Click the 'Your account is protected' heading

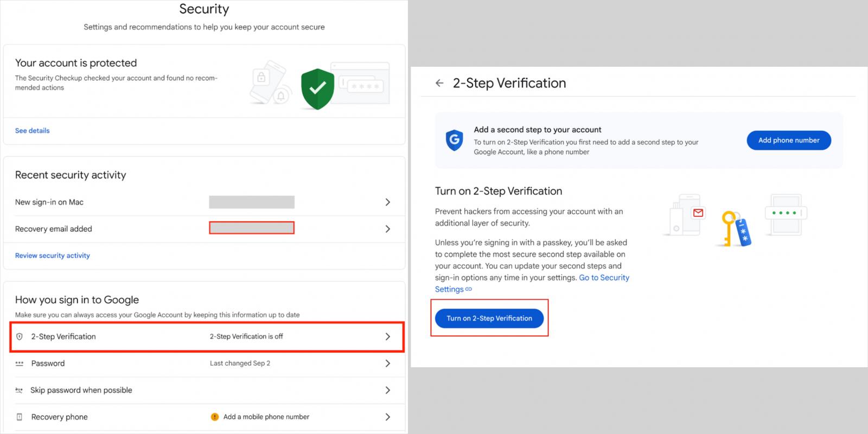[x=76, y=63]
